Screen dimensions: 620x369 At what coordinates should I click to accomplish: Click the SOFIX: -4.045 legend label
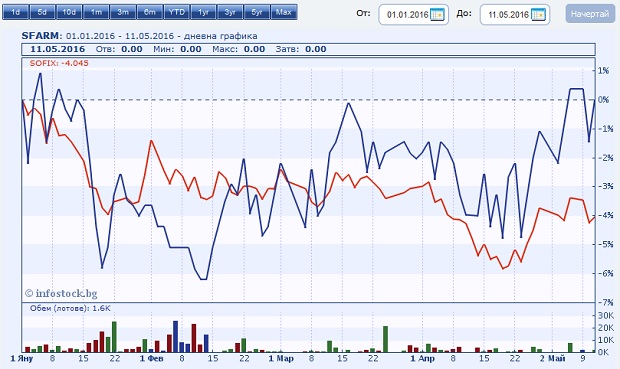59,63
